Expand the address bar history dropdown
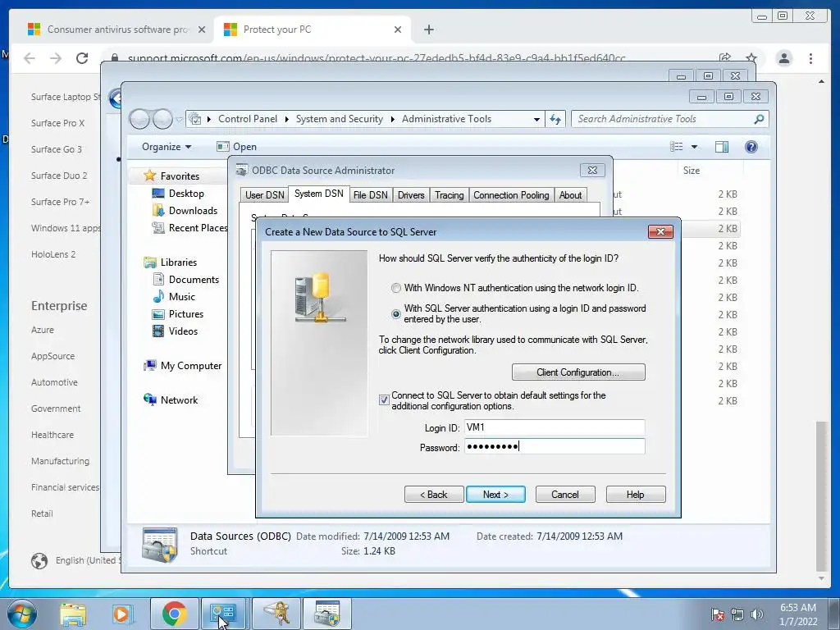Screen dimensions: 840x630 click(536, 120)
